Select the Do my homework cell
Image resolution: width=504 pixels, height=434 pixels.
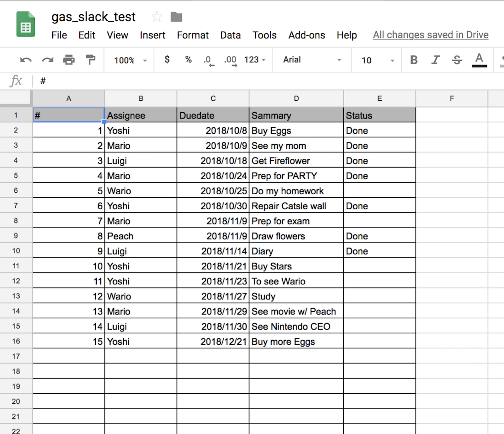(296, 190)
